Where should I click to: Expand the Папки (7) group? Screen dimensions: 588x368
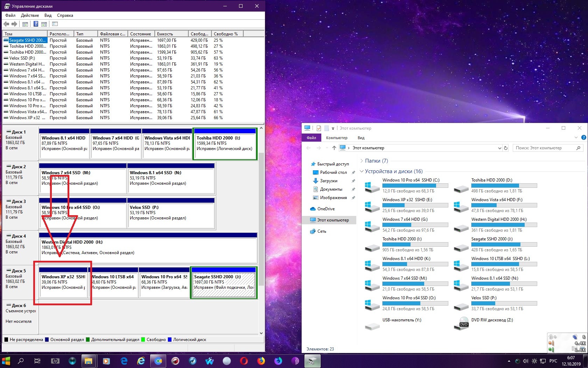[362, 161]
